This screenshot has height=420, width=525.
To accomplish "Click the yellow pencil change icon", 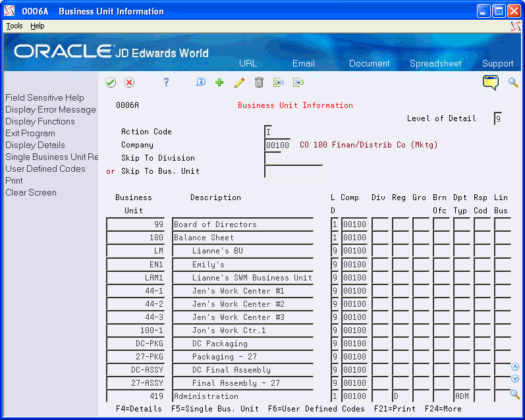I will coord(239,82).
